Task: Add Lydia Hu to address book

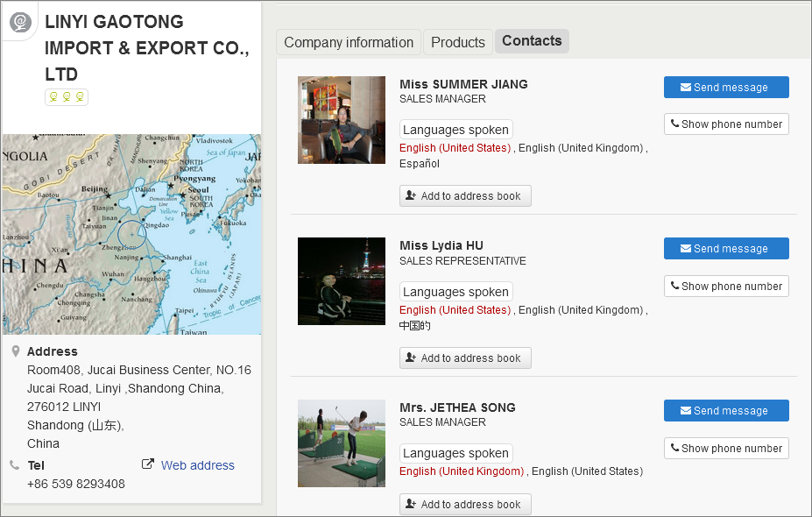Action: [465, 358]
